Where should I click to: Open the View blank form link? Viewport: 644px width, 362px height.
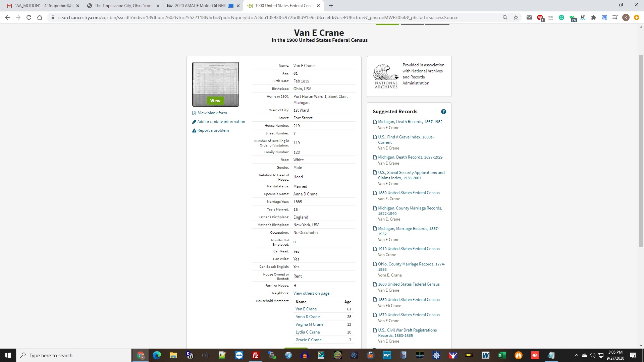pyautogui.click(x=212, y=113)
